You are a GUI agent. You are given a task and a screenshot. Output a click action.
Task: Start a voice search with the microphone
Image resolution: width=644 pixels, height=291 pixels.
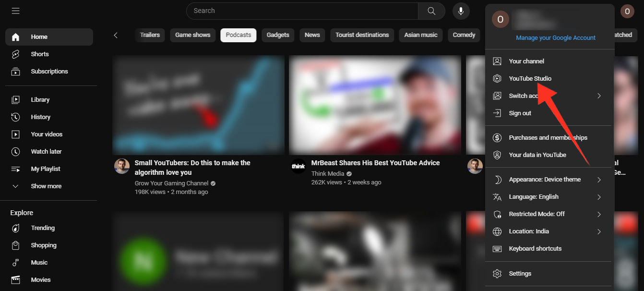461,11
